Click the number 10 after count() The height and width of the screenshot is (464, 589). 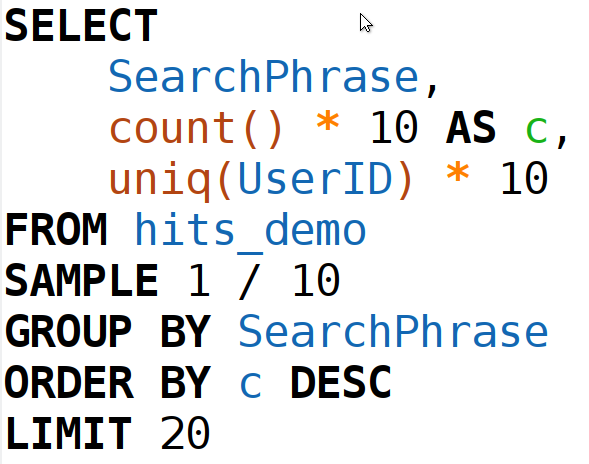(394, 128)
